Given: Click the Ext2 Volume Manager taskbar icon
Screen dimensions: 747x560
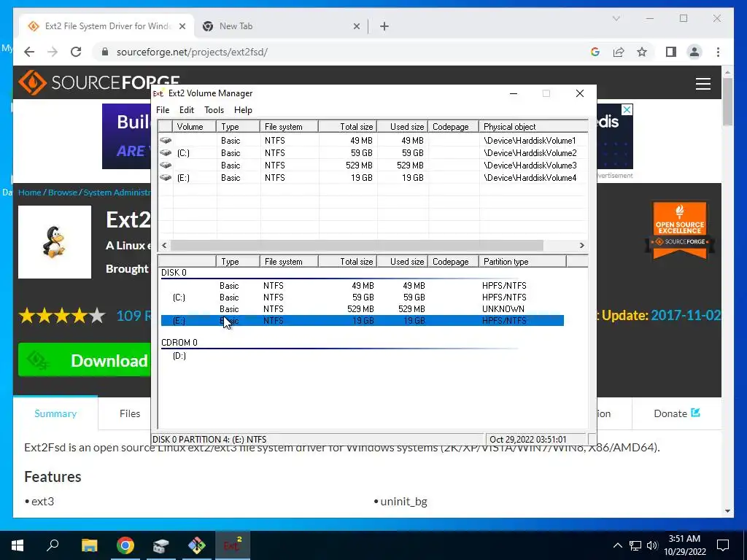Looking at the screenshot, I should pos(233,545).
